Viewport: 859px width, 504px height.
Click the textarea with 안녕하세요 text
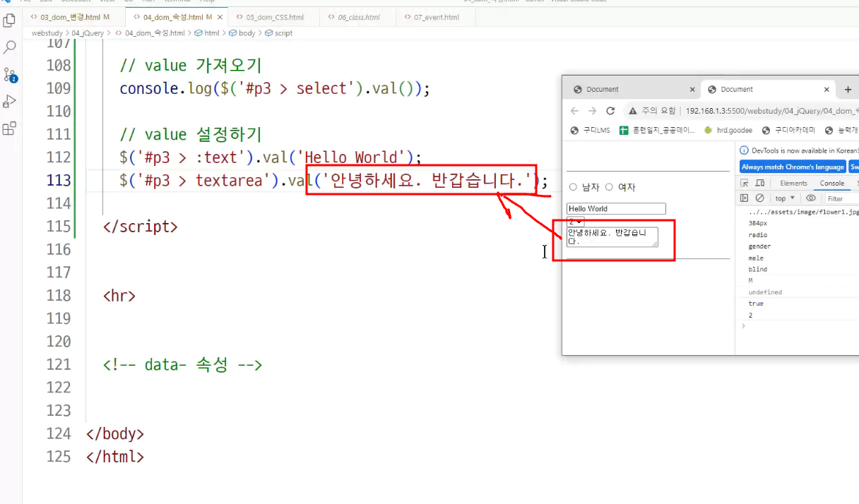coord(612,236)
